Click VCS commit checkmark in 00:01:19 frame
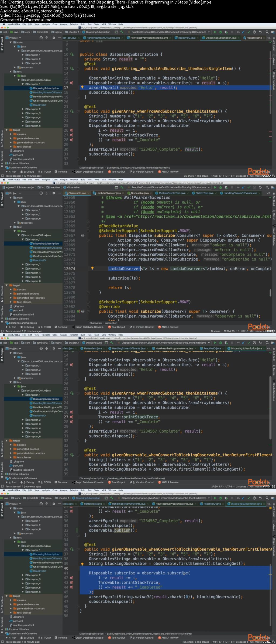 pyautogui.click(x=249, y=187)
